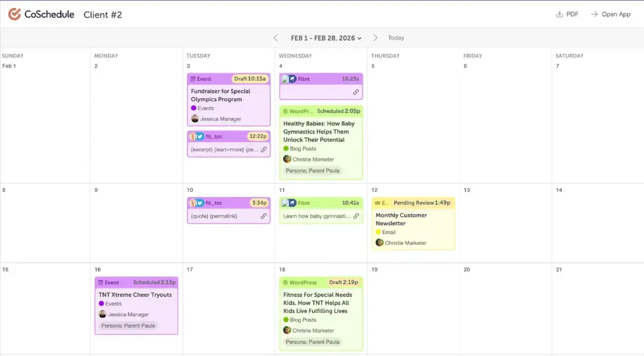Click Jessica Manager avatar on Cheer Tryouts card

pyautogui.click(x=103, y=314)
